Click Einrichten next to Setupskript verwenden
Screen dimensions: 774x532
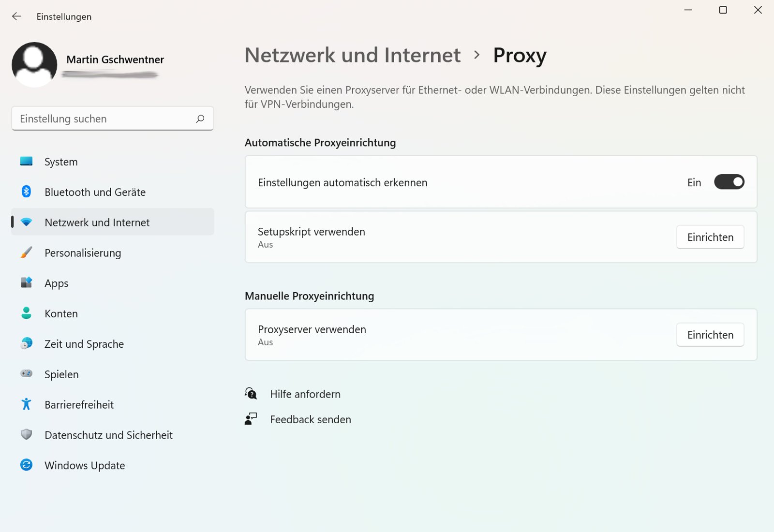710,237
